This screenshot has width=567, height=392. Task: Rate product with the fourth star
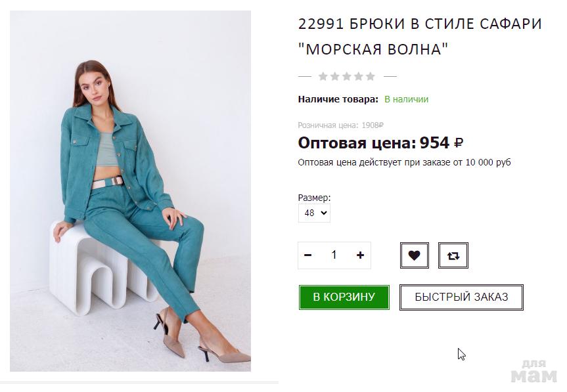click(x=358, y=77)
